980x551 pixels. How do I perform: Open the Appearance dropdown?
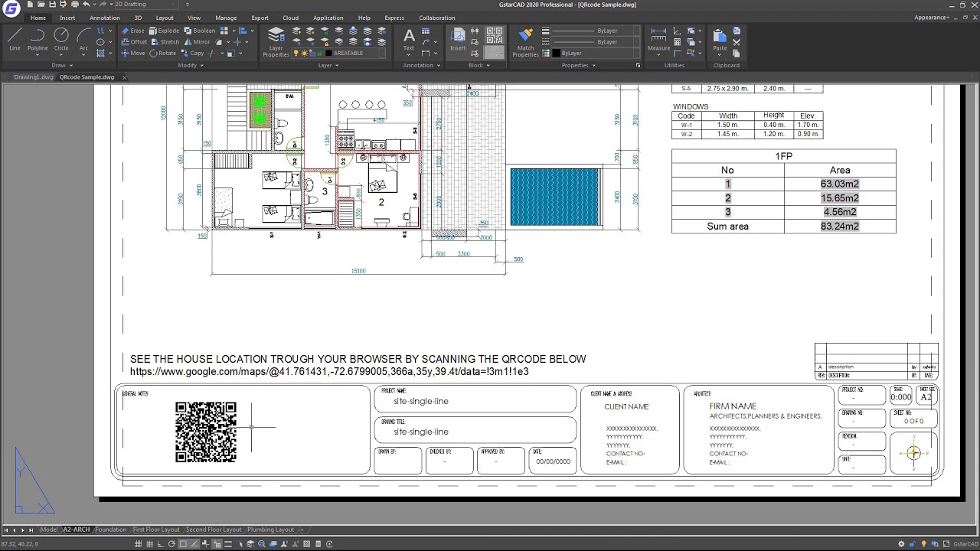[x=931, y=18]
